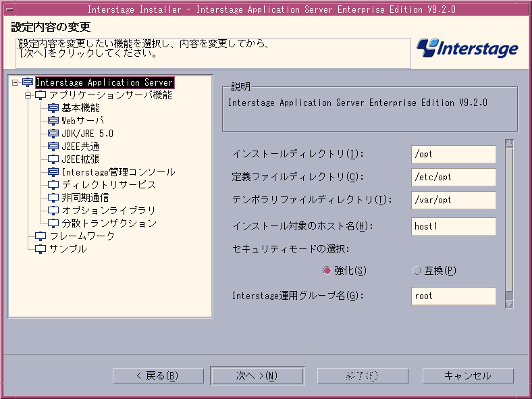Select オプションライブラリ tree label

point(109,211)
